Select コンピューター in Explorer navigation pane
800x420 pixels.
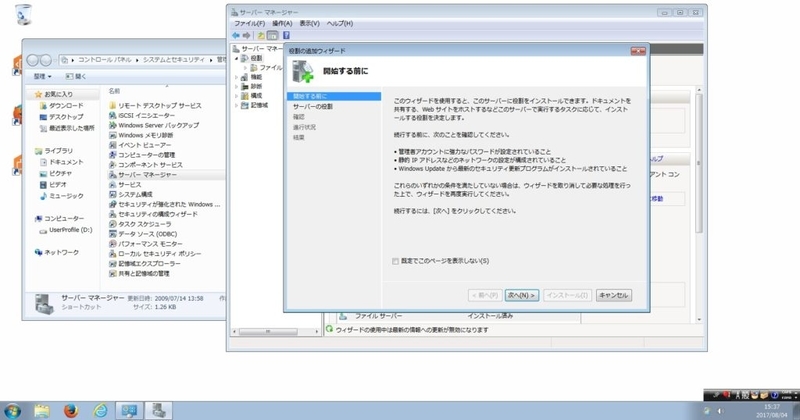64,218
